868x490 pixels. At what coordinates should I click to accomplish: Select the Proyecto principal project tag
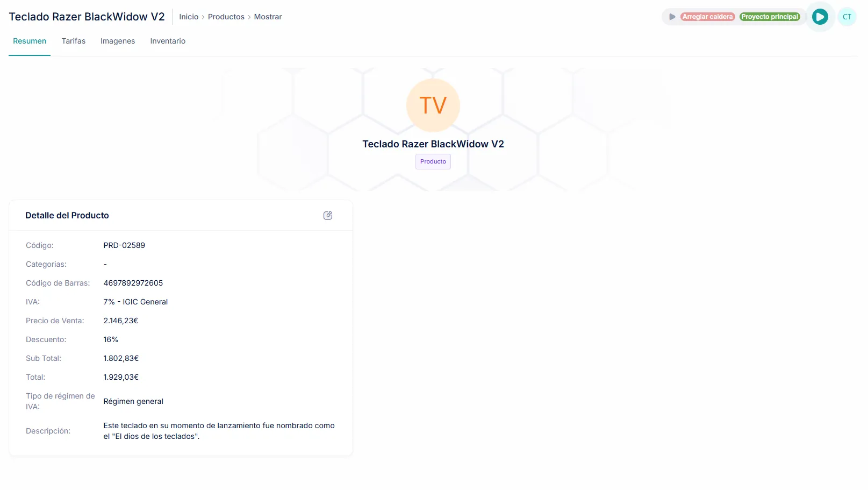pos(769,17)
